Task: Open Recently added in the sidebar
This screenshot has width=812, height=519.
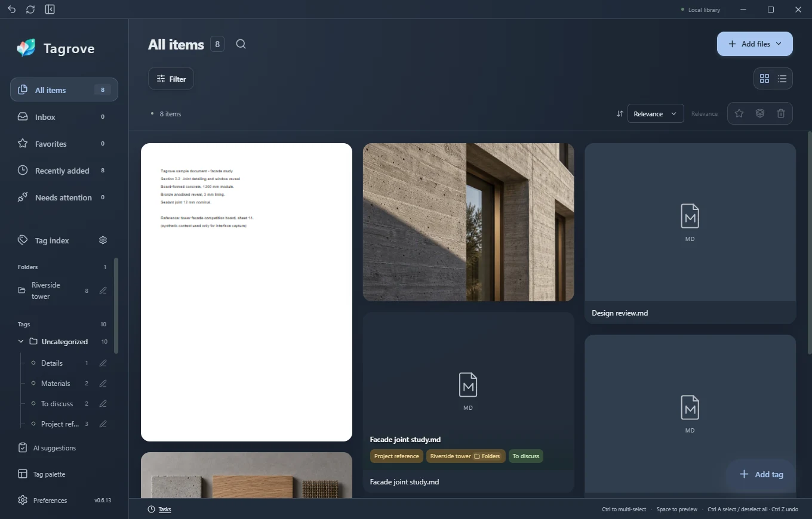Action: click(x=64, y=171)
